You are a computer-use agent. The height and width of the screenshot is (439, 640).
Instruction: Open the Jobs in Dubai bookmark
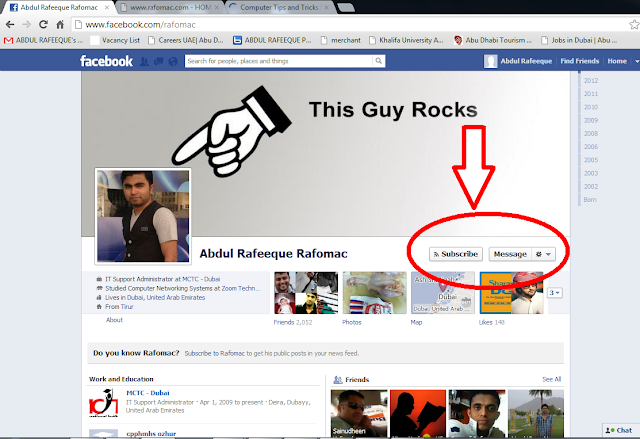pos(580,40)
